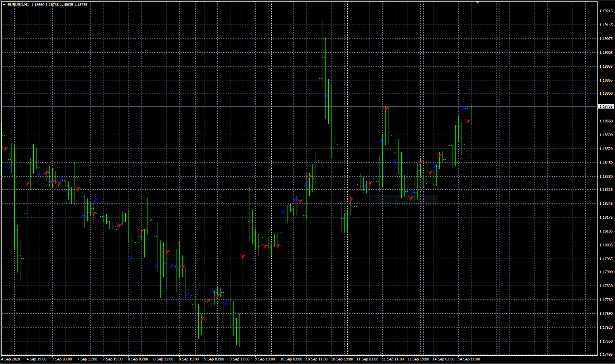Click the '10 Sep 11:00' time label
Image resolution: width=615 pixels, height=364 pixels.
(316, 359)
